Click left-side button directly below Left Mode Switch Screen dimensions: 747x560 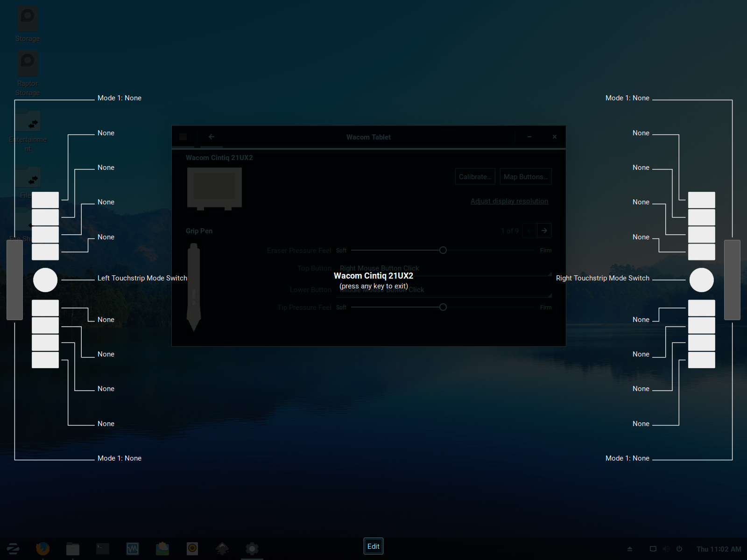[45, 308]
